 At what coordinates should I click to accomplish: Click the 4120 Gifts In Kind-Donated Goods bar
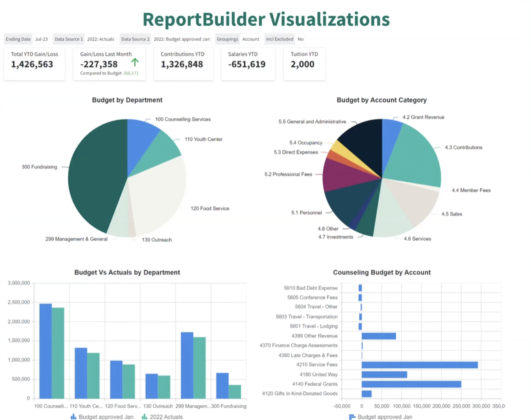tap(367, 394)
